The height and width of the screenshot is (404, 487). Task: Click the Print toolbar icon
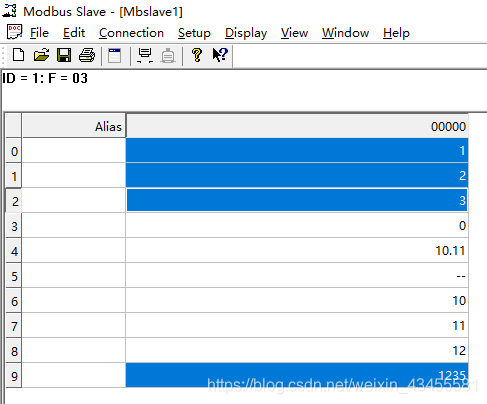point(87,55)
